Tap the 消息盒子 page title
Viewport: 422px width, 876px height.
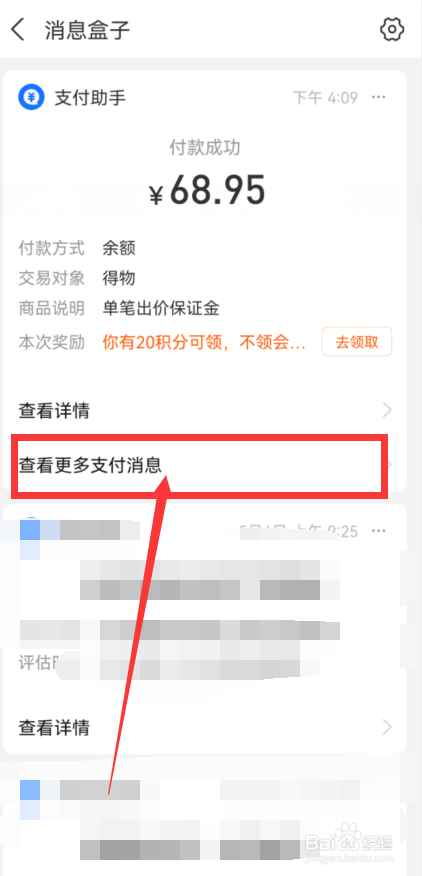[87, 29]
